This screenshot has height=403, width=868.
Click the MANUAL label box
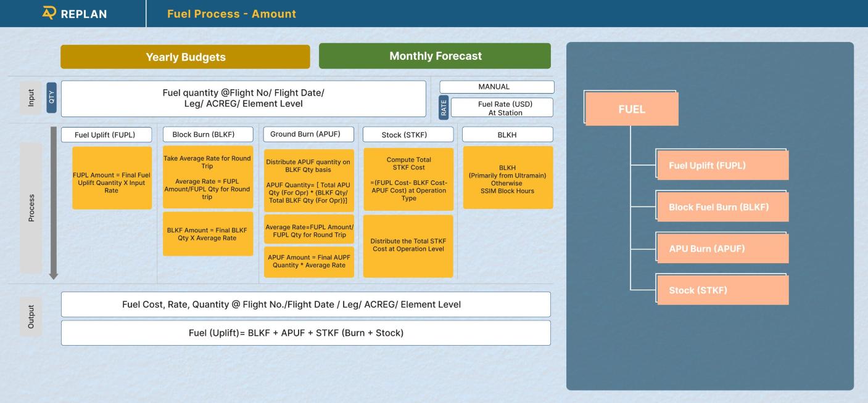(x=497, y=87)
